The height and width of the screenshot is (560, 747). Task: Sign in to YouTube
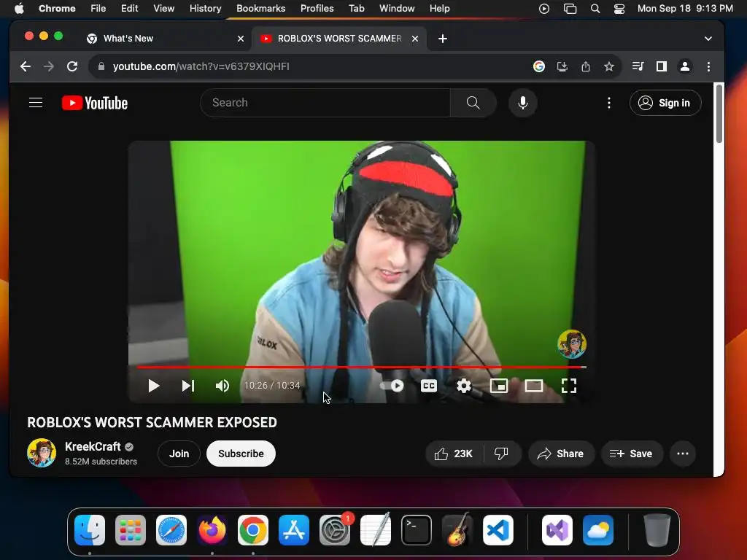pyautogui.click(x=665, y=103)
